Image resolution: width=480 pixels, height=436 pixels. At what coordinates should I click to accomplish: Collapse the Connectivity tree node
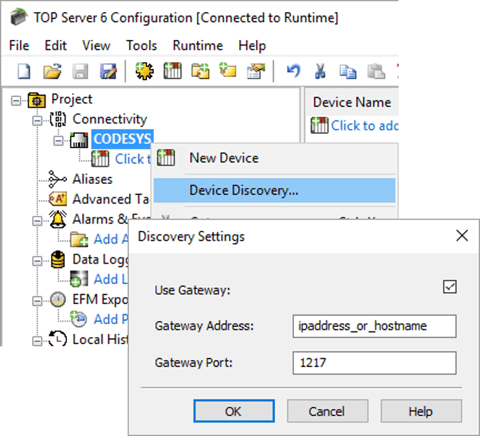point(37,120)
